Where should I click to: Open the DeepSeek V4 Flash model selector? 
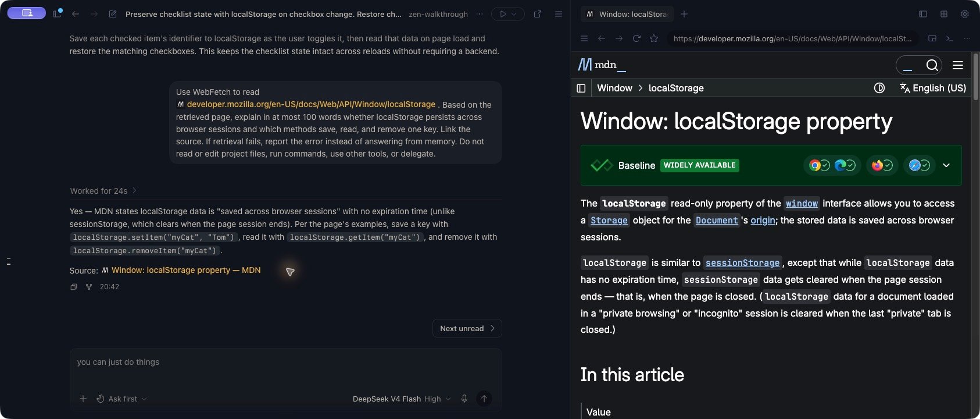click(x=402, y=399)
